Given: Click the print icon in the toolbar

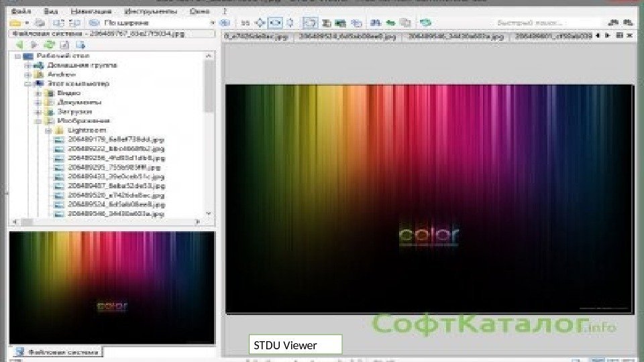Looking at the screenshot, I should [40, 23].
